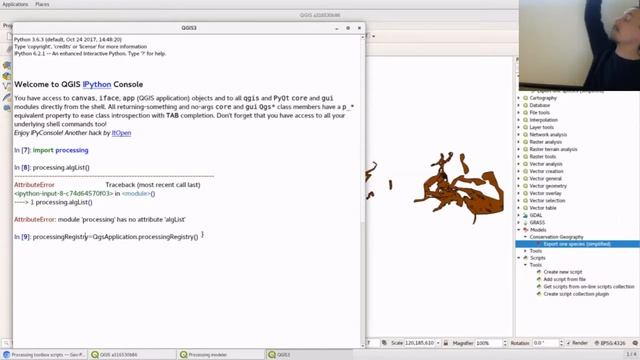Collapse the Models group arrow
640x360 pixels.
(519, 230)
